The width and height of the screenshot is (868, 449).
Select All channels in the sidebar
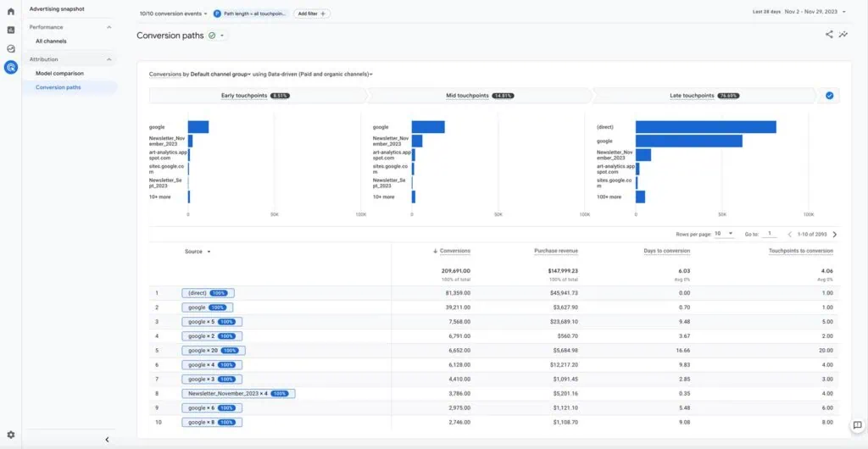(51, 41)
